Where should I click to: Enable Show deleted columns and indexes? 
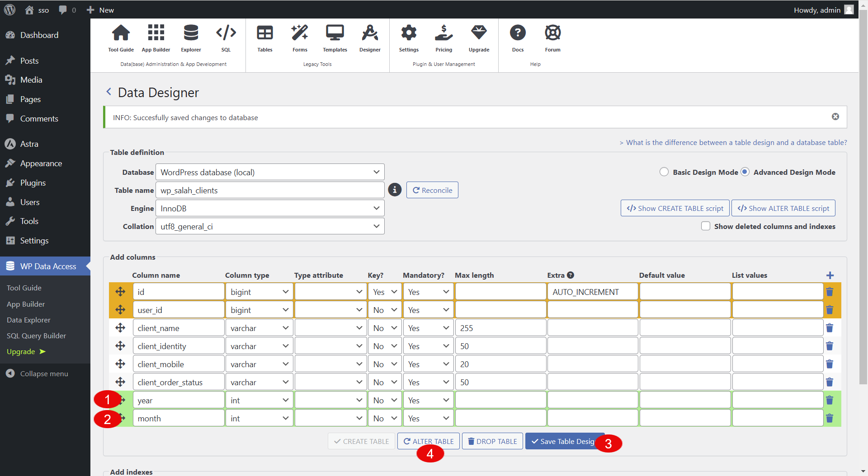(705, 226)
